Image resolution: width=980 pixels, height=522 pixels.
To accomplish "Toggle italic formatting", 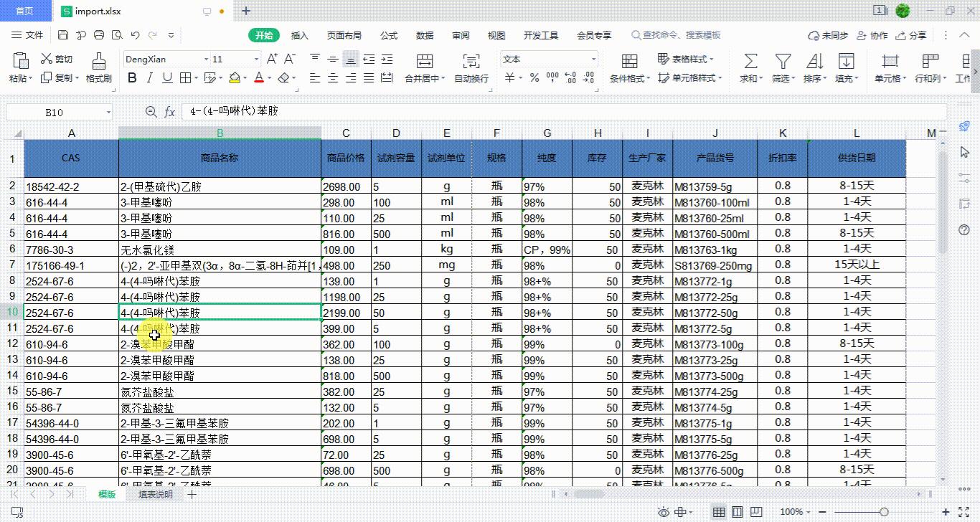I will [149, 77].
